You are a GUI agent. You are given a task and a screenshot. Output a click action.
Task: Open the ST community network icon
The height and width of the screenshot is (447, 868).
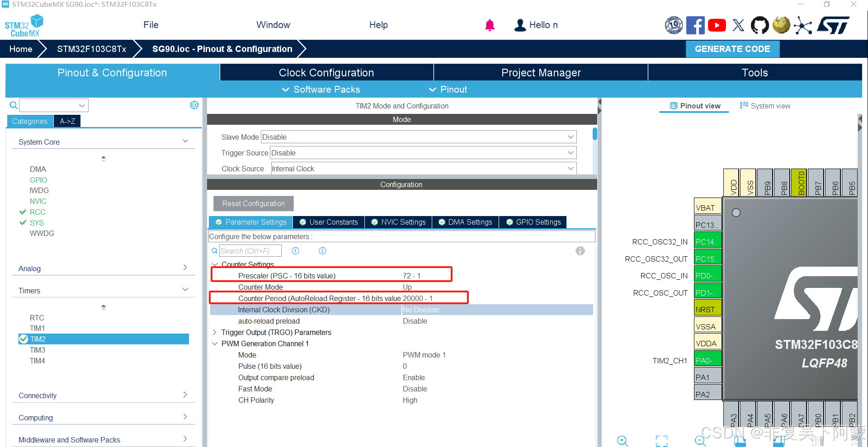click(x=803, y=25)
